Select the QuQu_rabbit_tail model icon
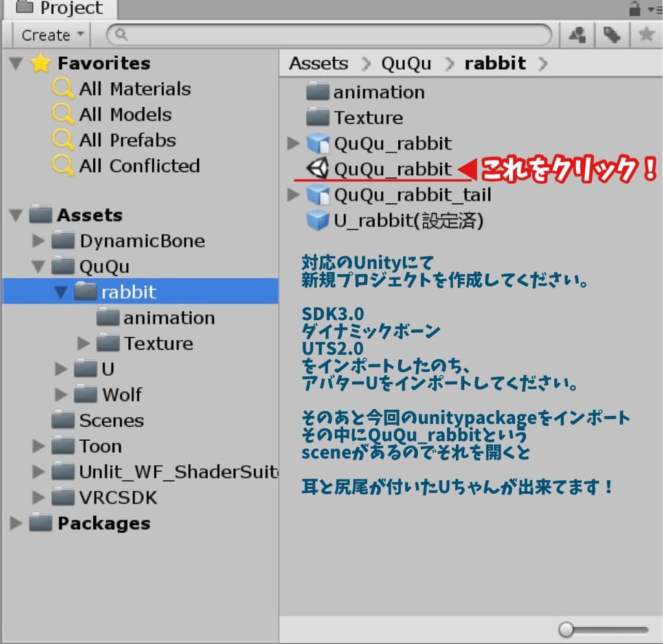 point(317,195)
